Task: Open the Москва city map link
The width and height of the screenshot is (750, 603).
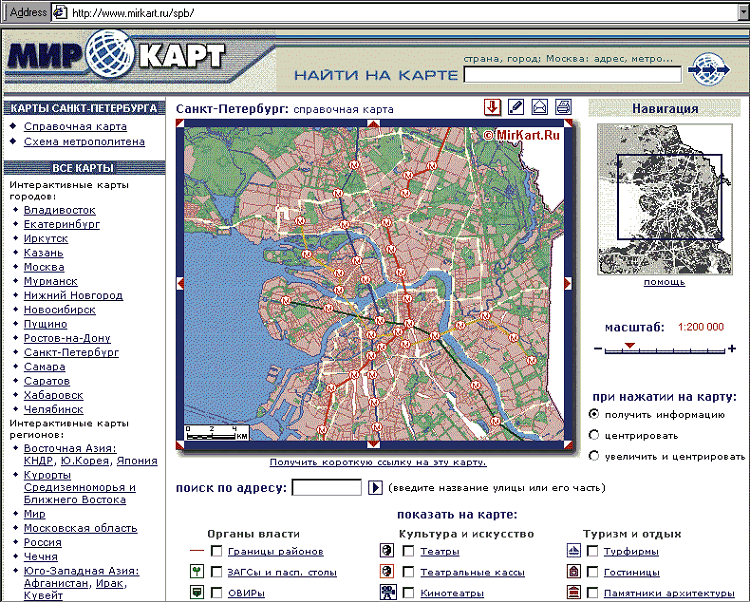Action: [44, 267]
